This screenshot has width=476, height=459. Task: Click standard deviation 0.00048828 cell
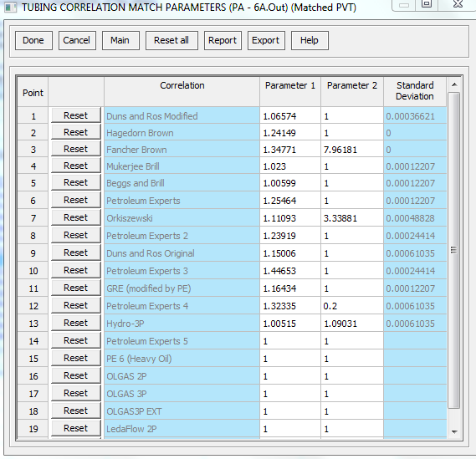(415, 218)
